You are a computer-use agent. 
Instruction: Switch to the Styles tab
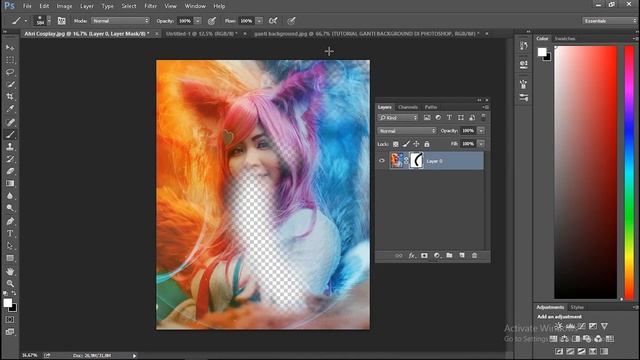pyautogui.click(x=577, y=307)
